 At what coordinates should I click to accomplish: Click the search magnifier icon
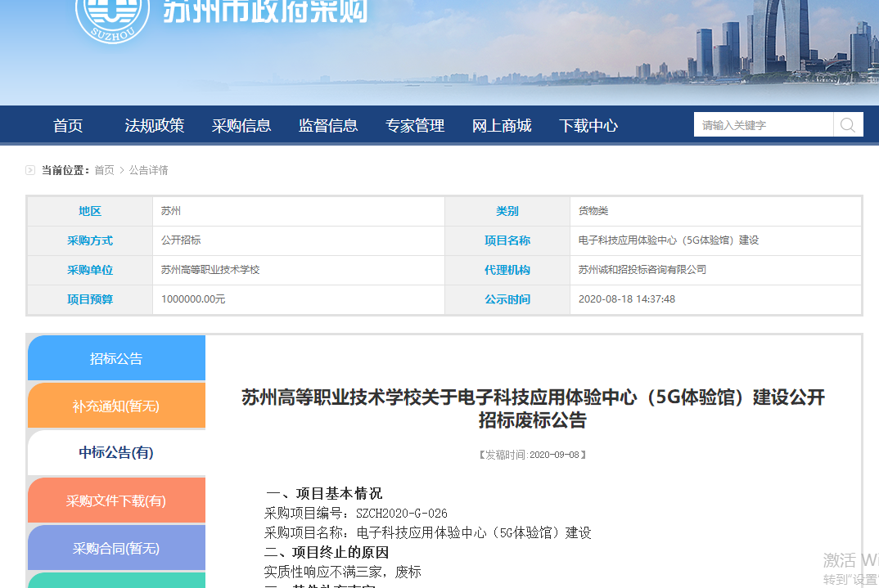tap(848, 125)
